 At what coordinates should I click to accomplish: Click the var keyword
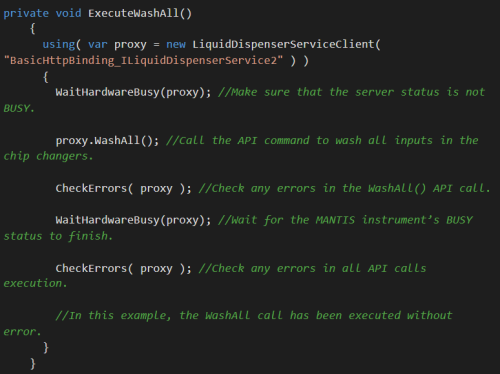point(98,45)
